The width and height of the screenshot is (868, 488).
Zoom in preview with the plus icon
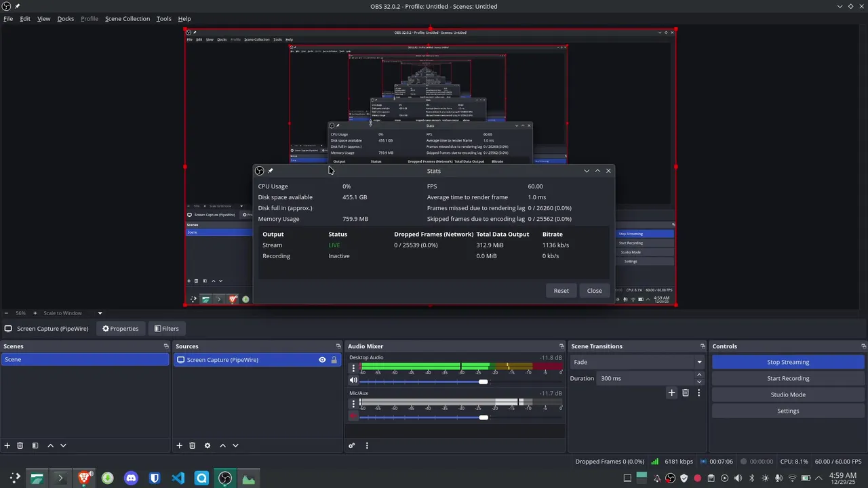pos(35,313)
